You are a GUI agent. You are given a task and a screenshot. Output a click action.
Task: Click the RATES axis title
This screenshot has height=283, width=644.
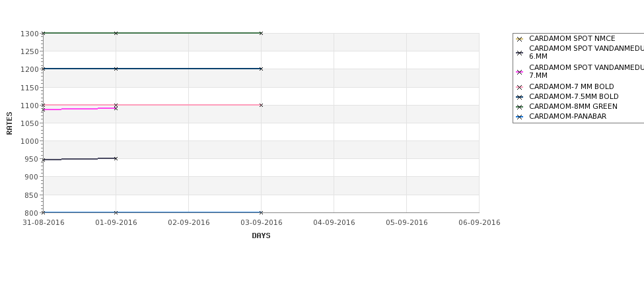(9, 123)
